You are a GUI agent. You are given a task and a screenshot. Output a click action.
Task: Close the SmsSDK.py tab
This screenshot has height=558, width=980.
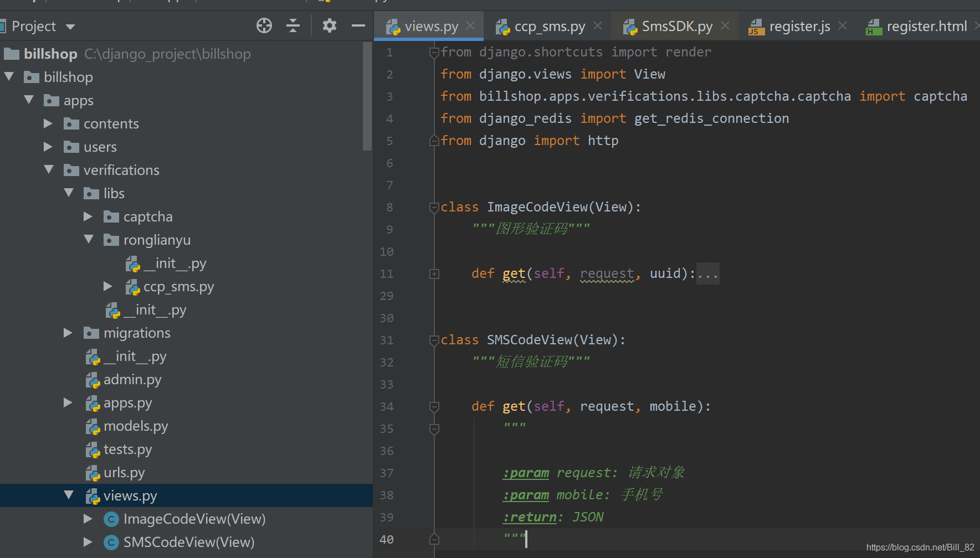point(725,25)
